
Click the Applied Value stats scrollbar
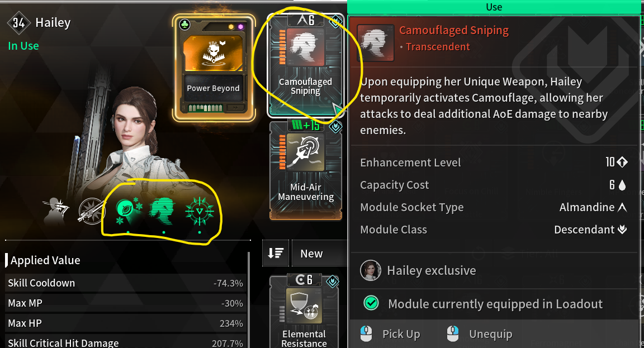(248, 299)
